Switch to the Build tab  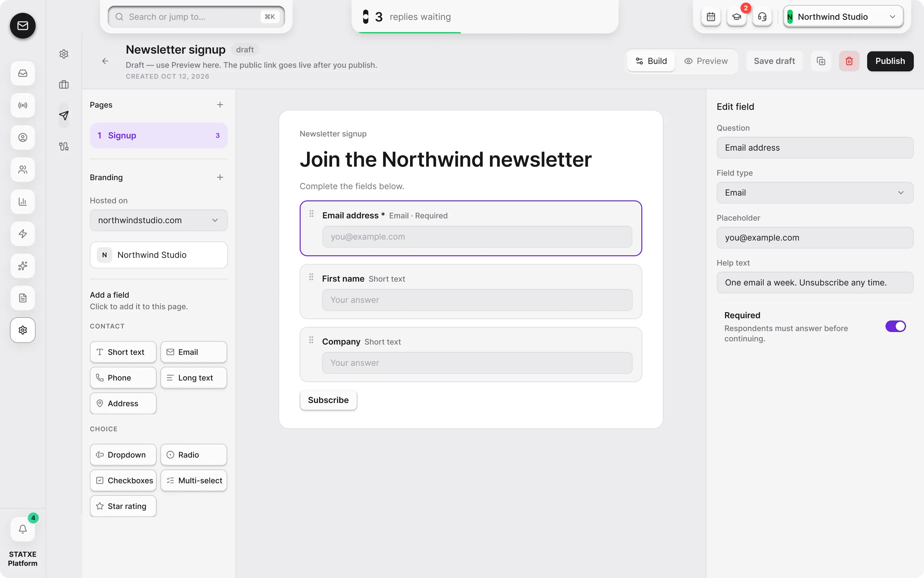[x=651, y=61]
